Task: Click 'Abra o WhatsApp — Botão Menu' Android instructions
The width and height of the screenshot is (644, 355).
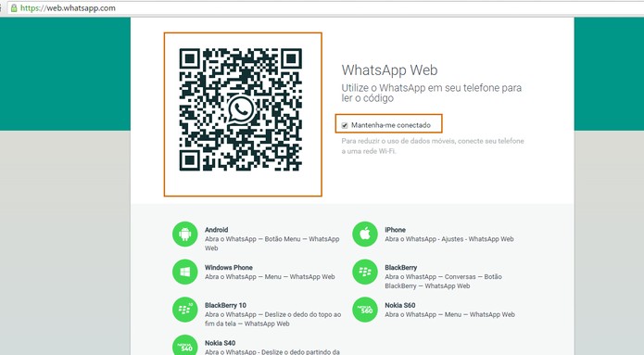Action: click(271, 244)
